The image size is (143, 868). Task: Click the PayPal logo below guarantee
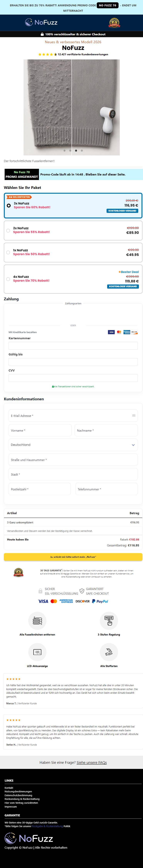pos(100,601)
